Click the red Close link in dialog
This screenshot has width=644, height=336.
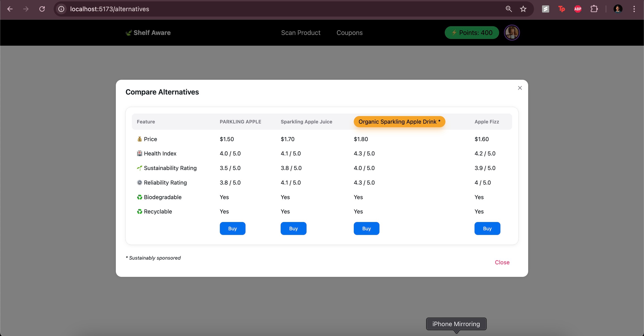[x=502, y=262]
